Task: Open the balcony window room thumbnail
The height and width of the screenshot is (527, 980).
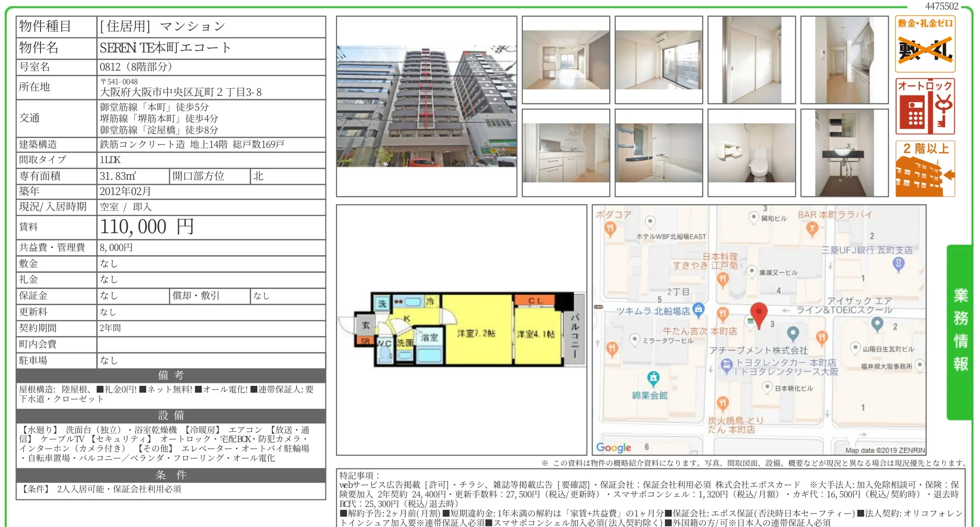Action: click(x=659, y=60)
